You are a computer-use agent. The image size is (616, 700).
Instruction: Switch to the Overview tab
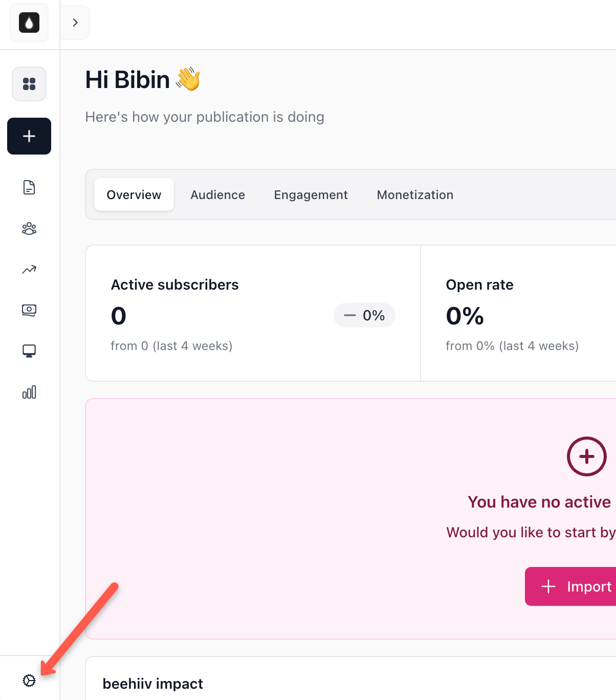[134, 194]
